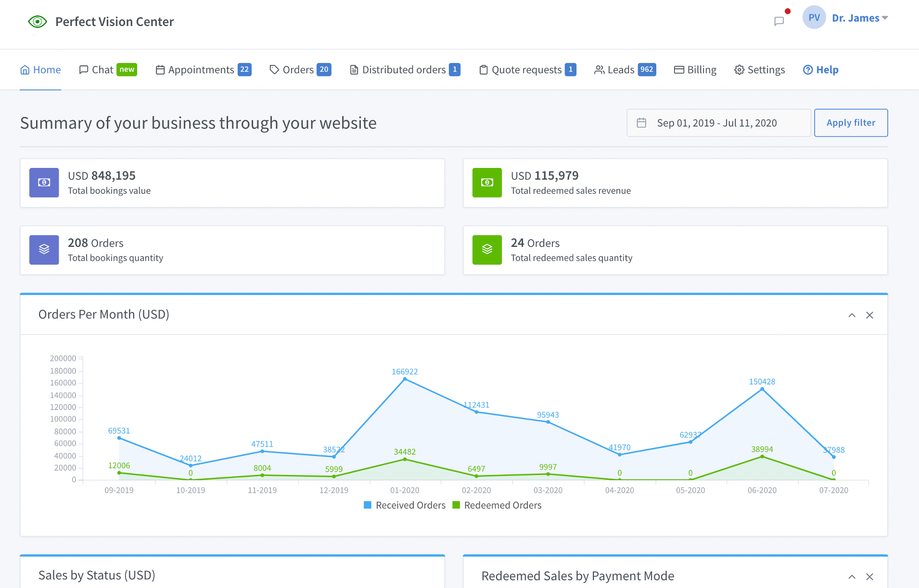Open the Billing tab
Viewport: 919px width, 588px height.
(x=695, y=70)
